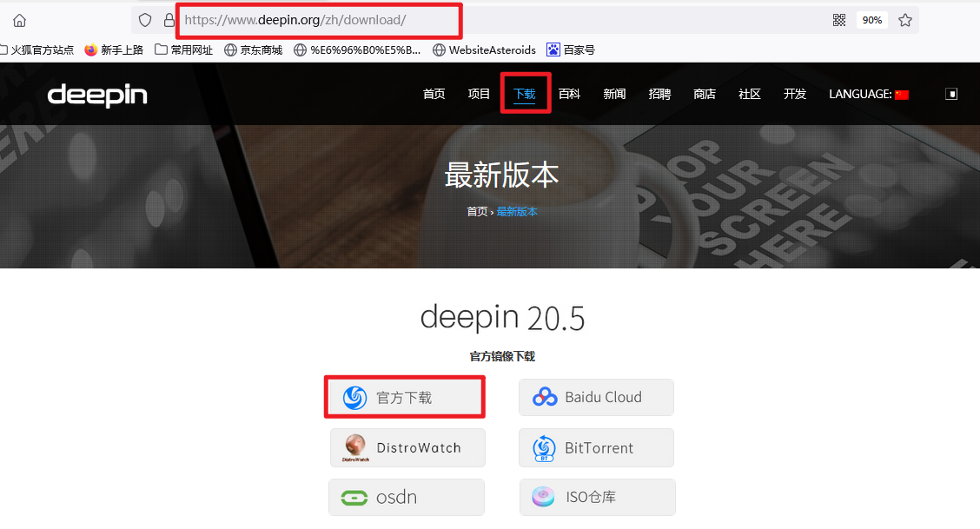The width and height of the screenshot is (980, 529).
Task: Click the padlock site security icon
Action: tap(169, 21)
